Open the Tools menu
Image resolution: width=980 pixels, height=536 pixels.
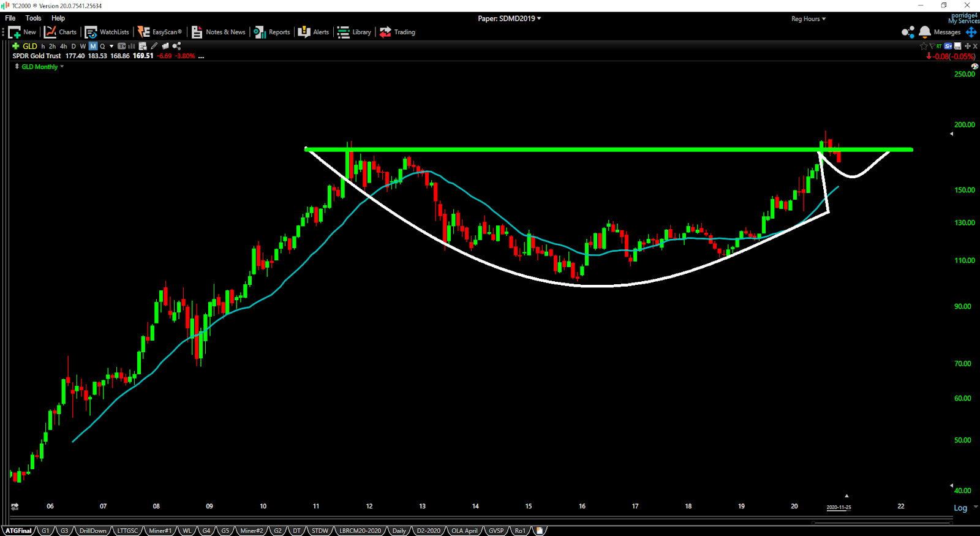tap(34, 18)
